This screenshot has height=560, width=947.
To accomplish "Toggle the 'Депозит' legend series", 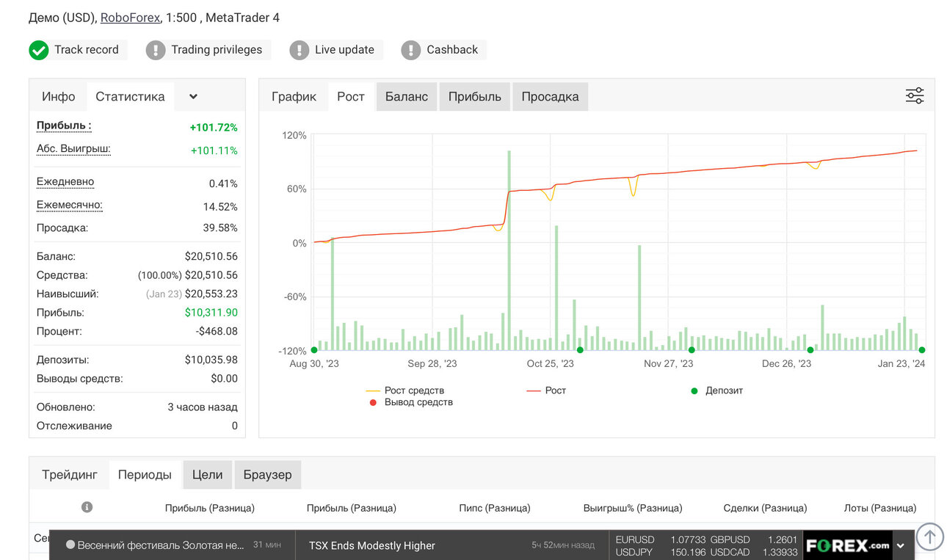I will [x=717, y=390].
